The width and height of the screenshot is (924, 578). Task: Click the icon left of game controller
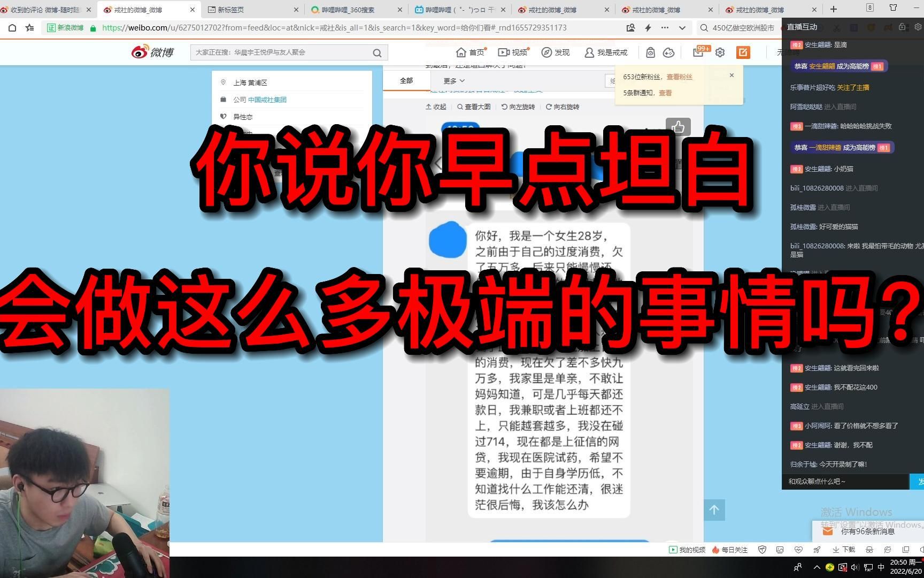651,52
